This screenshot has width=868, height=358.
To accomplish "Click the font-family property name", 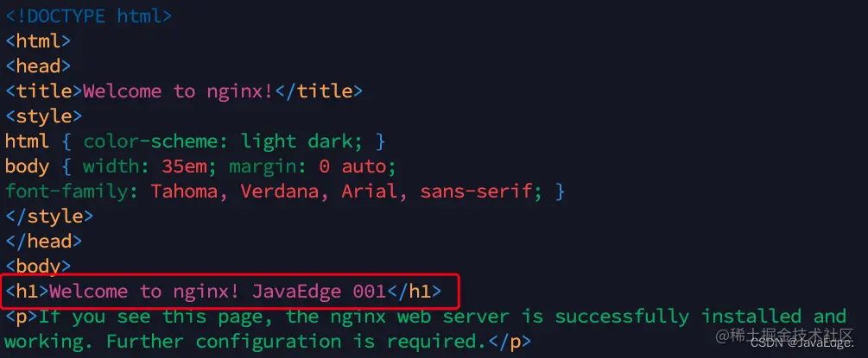I will pos(72,192).
